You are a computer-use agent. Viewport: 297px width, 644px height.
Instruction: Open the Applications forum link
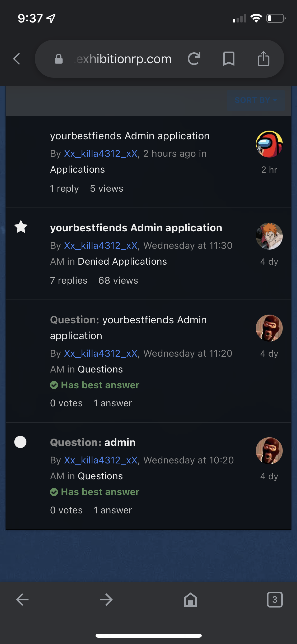[x=78, y=169]
